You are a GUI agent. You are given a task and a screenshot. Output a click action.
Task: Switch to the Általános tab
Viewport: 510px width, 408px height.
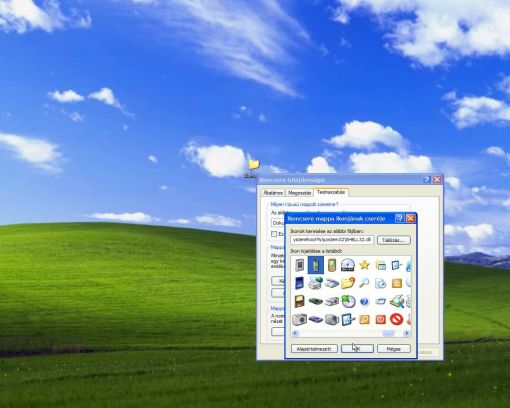(x=273, y=193)
